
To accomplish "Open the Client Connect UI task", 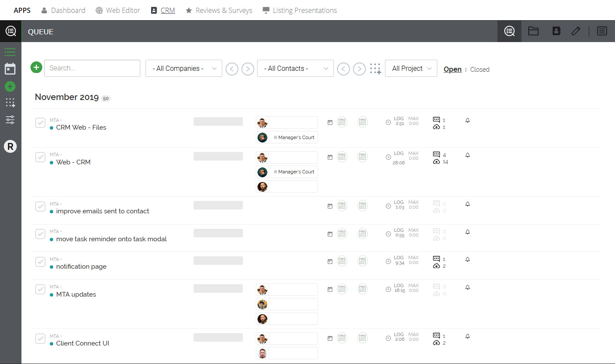I will point(82,343).
